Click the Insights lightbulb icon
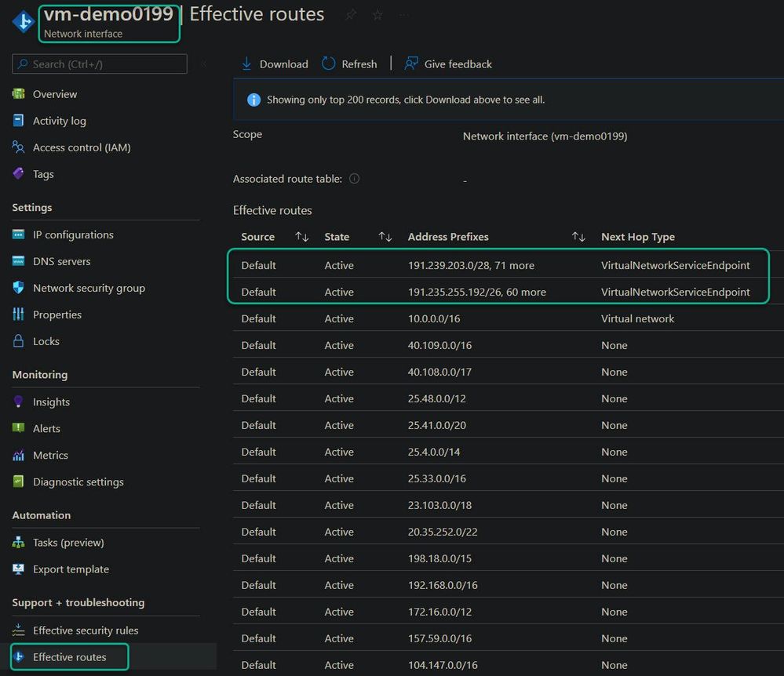Viewport: 784px width, 676px height. click(x=19, y=402)
